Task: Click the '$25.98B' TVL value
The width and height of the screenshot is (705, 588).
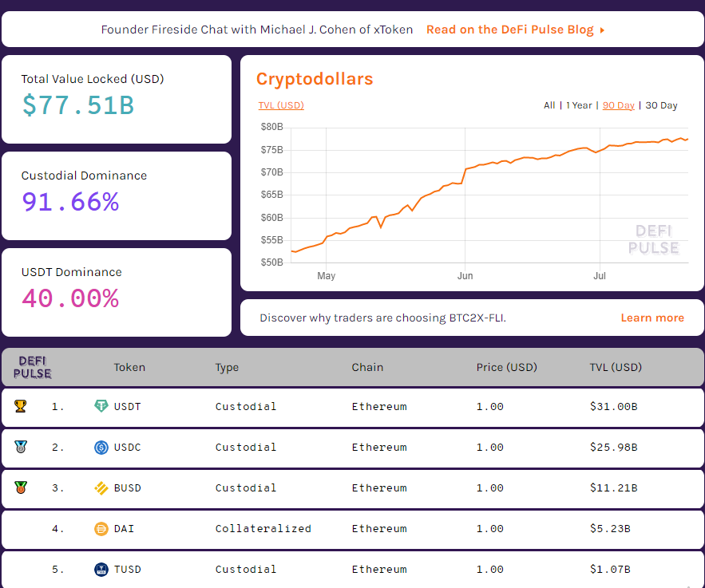Action: (x=614, y=448)
